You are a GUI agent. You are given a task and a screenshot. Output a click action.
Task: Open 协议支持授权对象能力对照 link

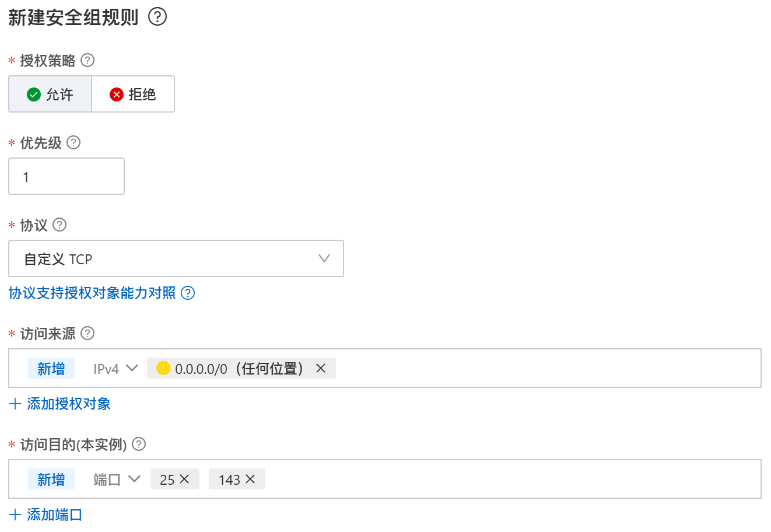point(92,293)
